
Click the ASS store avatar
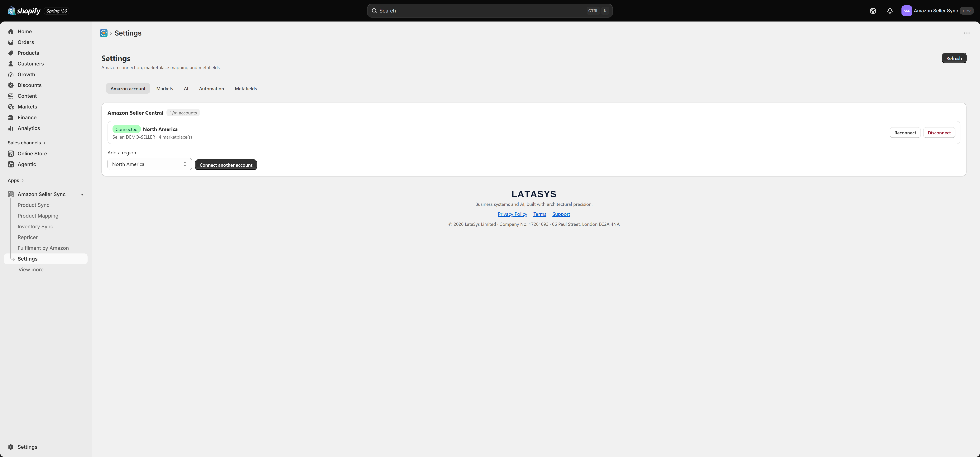click(907, 11)
